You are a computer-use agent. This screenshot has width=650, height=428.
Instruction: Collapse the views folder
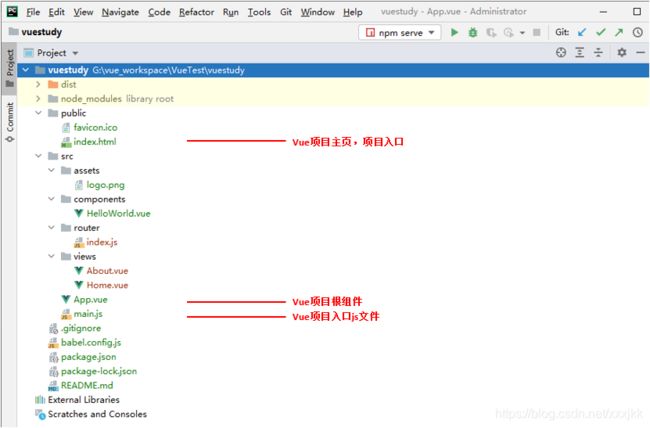[51, 256]
